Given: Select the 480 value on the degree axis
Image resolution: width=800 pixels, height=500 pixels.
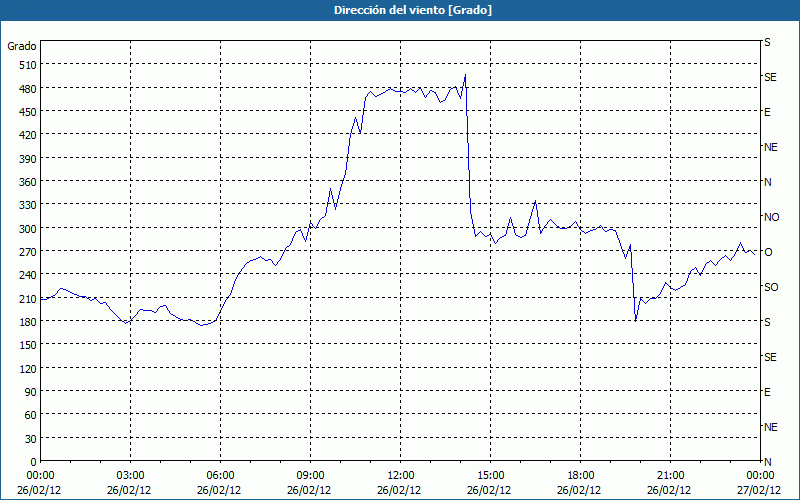Looking at the screenshot, I should pyautogui.click(x=28, y=88).
